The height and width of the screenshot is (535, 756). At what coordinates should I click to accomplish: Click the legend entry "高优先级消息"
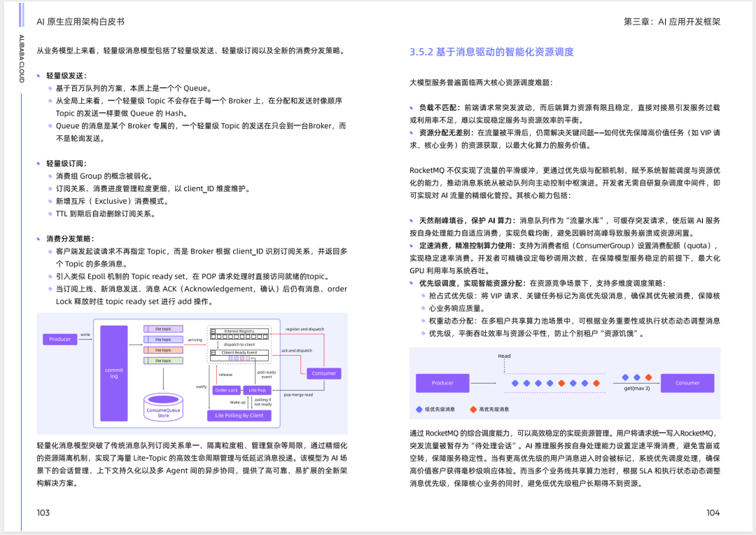(489, 409)
